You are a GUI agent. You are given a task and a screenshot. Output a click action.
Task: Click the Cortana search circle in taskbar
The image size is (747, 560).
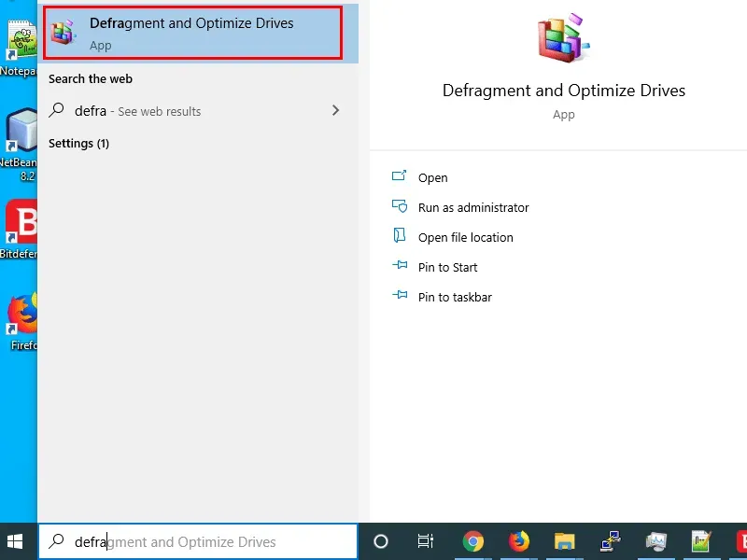(379, 541)
